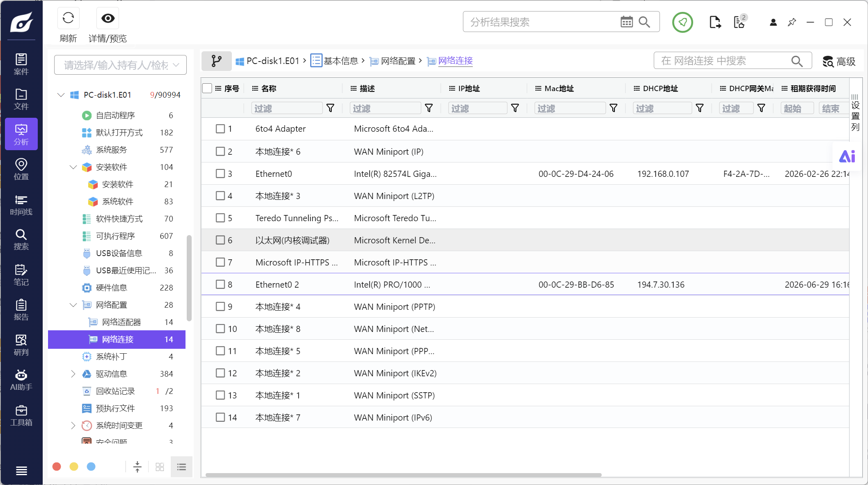Select the red color tag dot
The width and height of the screenshot is (868, 485).
[x=57, y=467]
